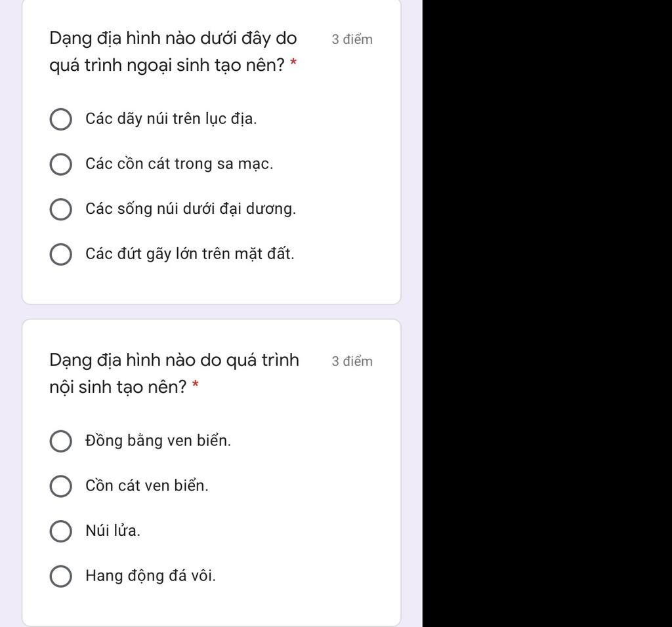Select the "Hang động đá vôi" radio circle
Image resolution: width=672 pixels, height=627 pixels.
pos(61,576)
